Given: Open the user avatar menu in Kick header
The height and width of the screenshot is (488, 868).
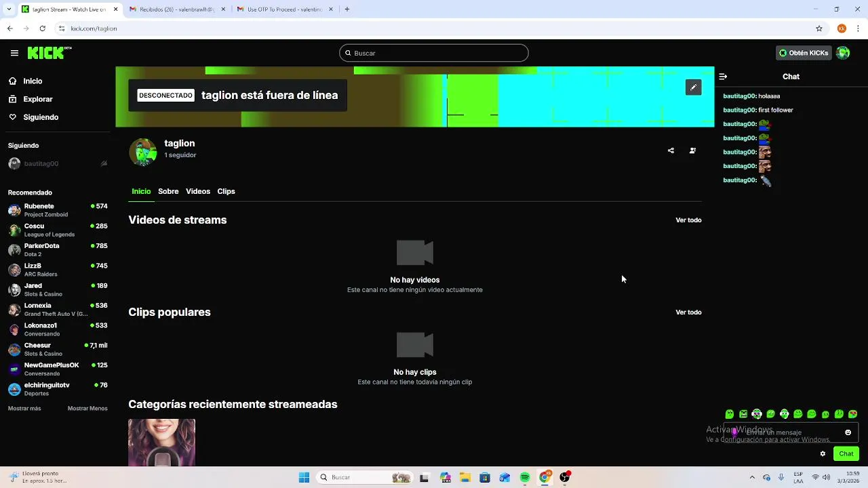Looking at the screenshot, I should [843, 53].
